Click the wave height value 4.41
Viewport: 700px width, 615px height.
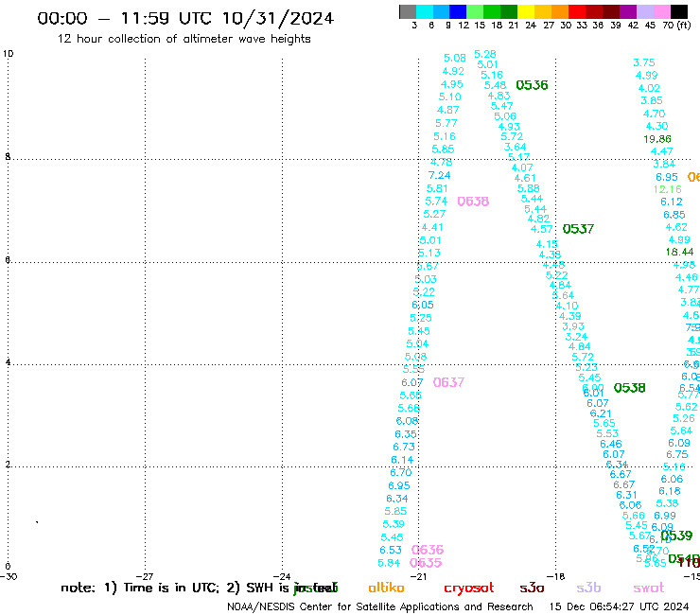click(432, 228)
